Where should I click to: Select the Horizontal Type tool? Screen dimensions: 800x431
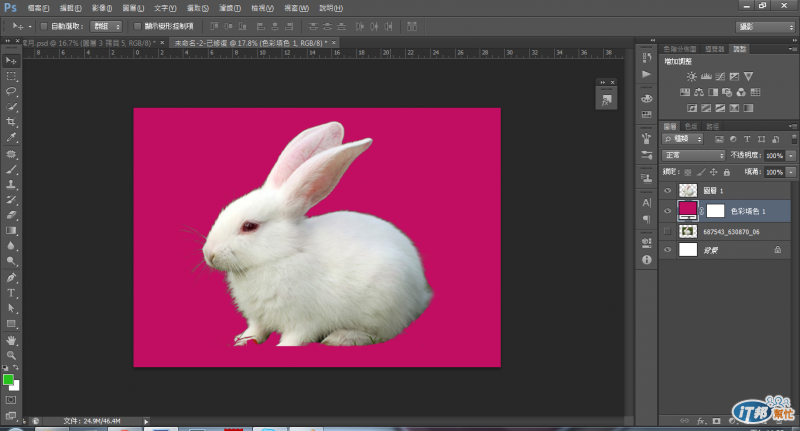(11, 292)
